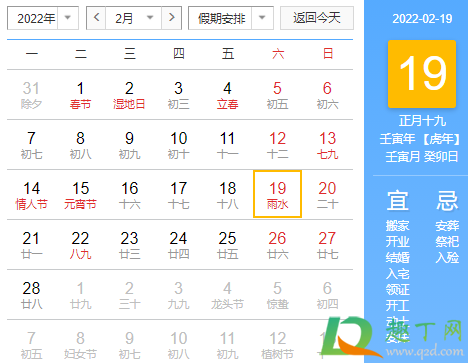Select February 9 初九
Image resolution: width=468 pixels, height=363 pixels.
(x=129, y=145)
